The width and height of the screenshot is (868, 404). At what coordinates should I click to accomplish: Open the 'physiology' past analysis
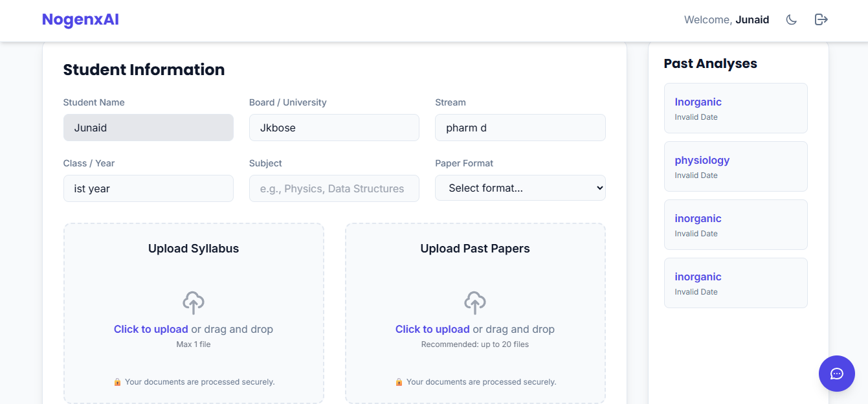(735, 166)
